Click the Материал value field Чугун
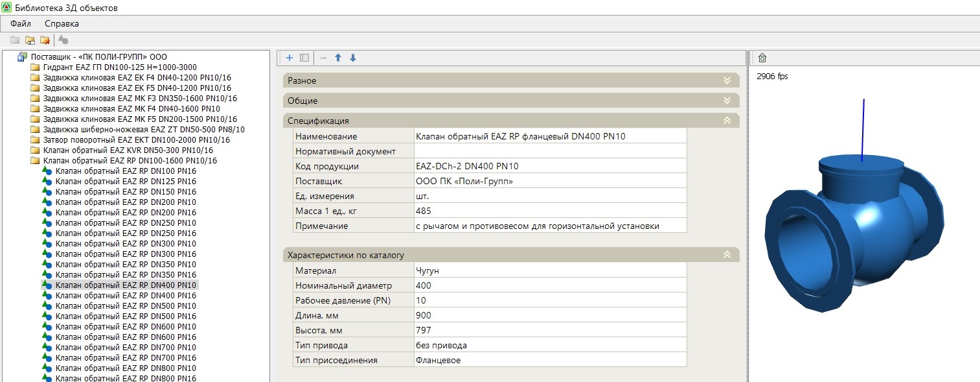 (549, 270)
